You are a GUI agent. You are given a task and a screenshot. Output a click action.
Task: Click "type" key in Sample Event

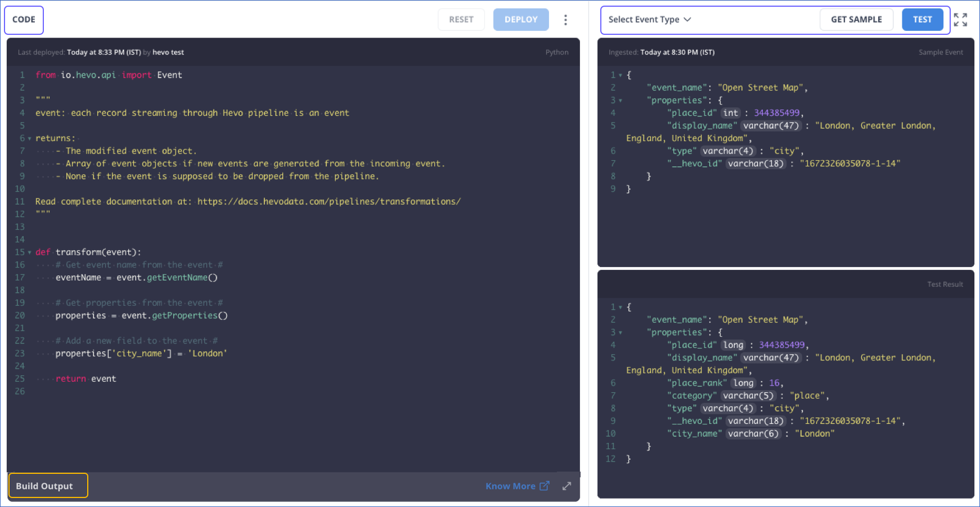(682, 151)
